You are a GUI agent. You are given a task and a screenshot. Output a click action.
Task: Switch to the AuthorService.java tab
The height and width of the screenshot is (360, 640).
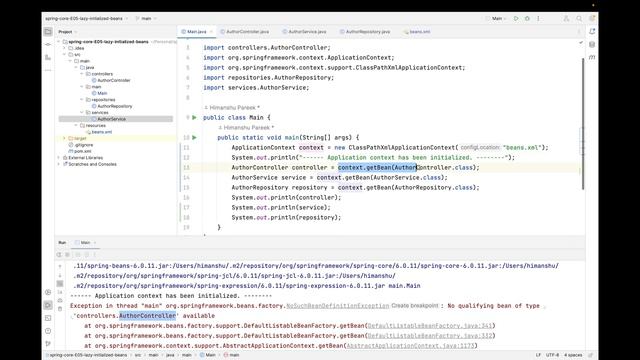click(304, 31)
